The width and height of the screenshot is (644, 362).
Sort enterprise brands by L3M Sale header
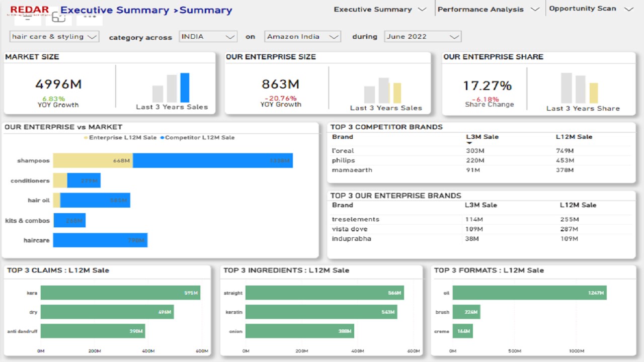point(480,205)
